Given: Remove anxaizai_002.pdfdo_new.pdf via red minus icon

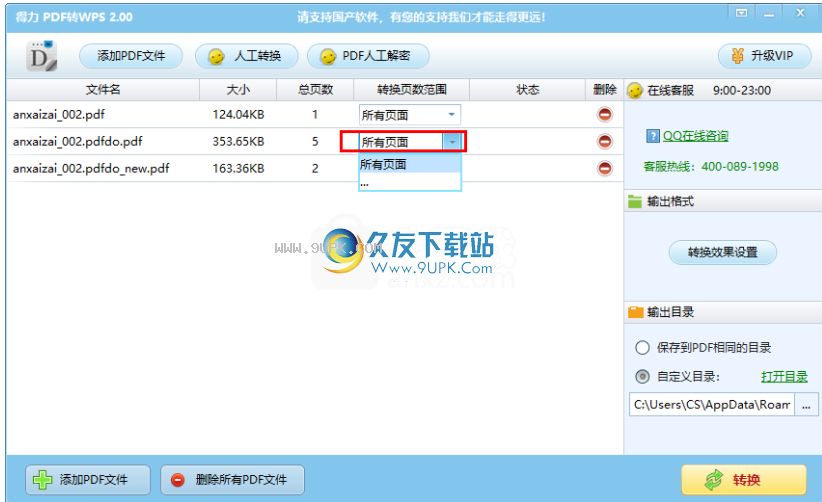Looking at the screenshot, I should [x=604, y=168].
